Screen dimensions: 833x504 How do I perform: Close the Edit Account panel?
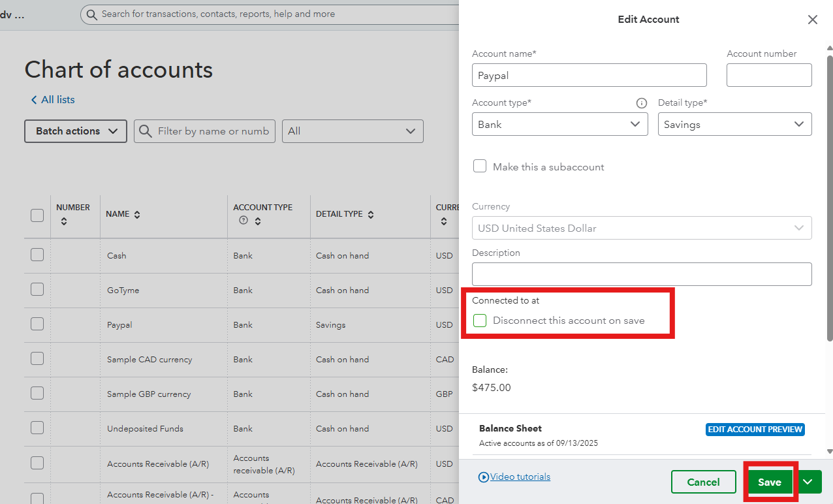click(x=812, y=20)
